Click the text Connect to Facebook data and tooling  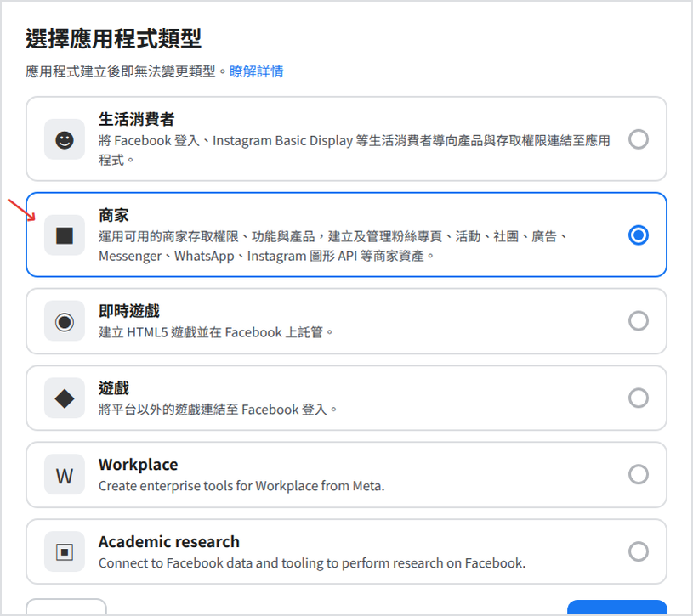[312, 563]
